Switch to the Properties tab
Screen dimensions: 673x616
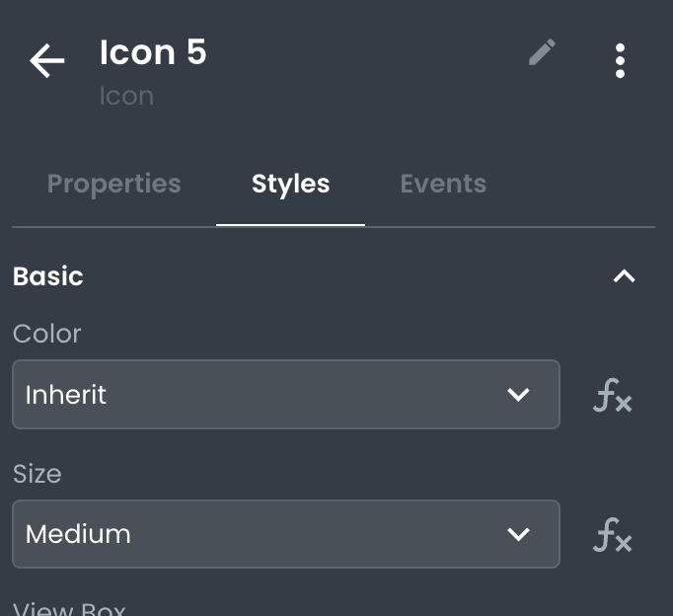pos(114,184)
